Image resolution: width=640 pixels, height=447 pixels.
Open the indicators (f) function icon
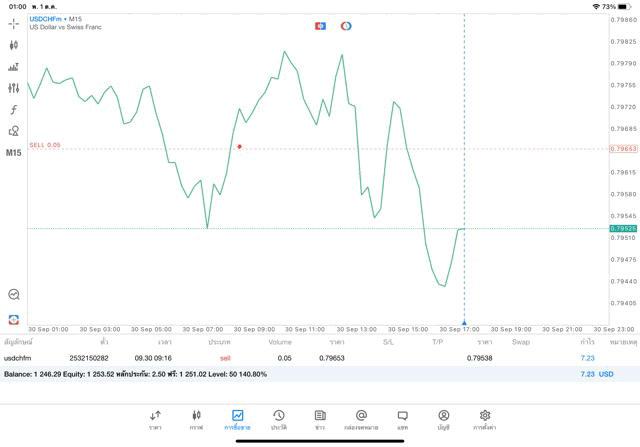click(x=13, y=110)
